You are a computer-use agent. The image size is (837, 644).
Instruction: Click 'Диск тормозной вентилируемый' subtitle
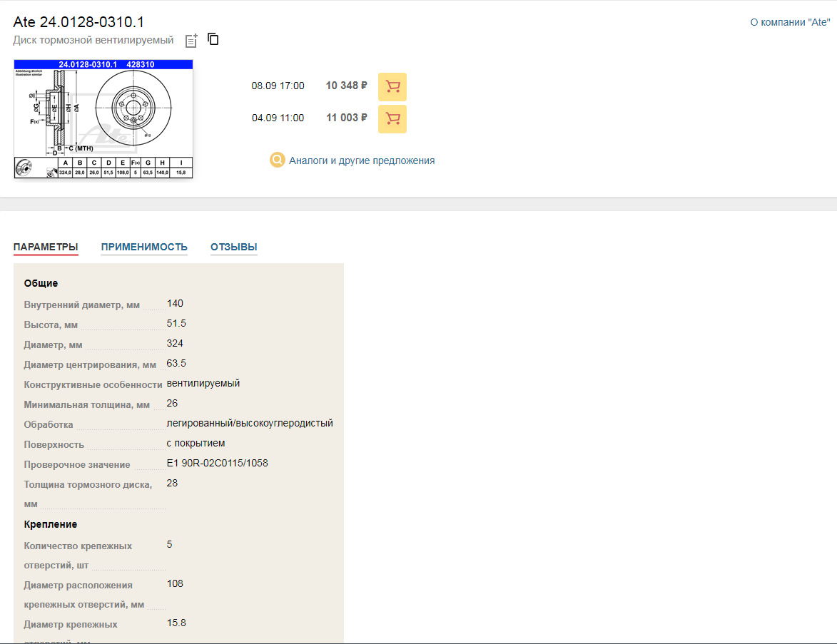pos(93,40)
